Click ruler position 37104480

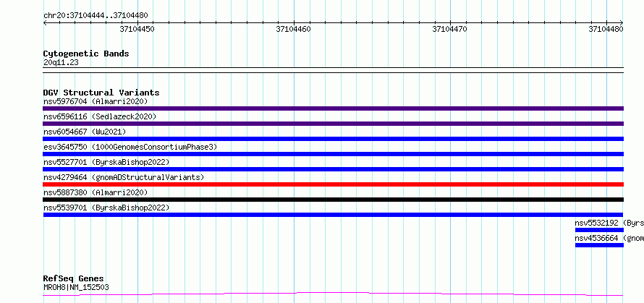click(606, 29)
